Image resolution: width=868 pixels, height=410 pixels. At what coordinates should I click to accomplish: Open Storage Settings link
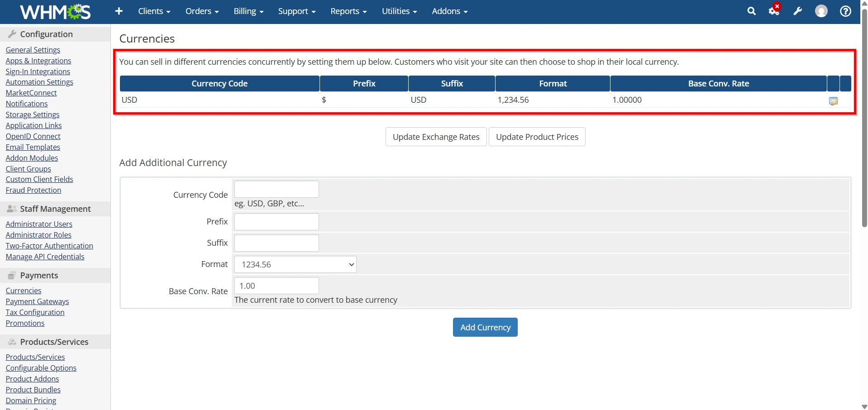click(x=33, y=114)
